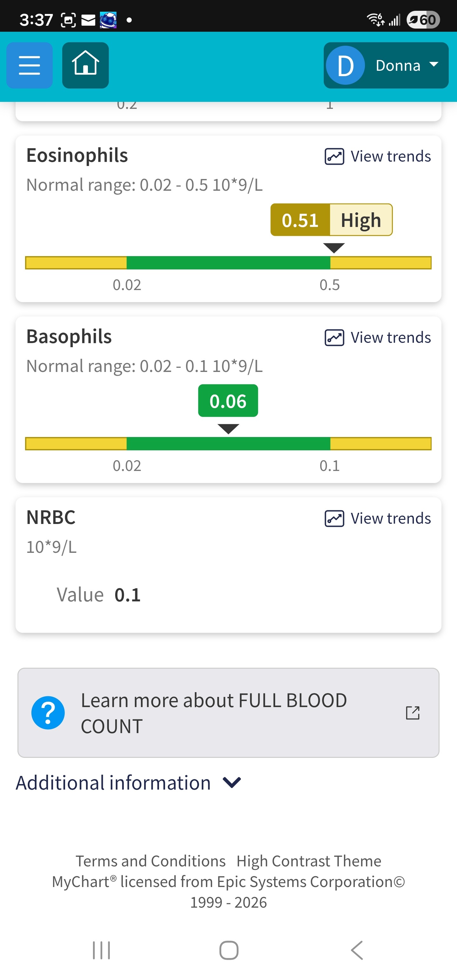
Task: Click Learn more about FULL BLOOD COUNT
Action: click(214, 712)
